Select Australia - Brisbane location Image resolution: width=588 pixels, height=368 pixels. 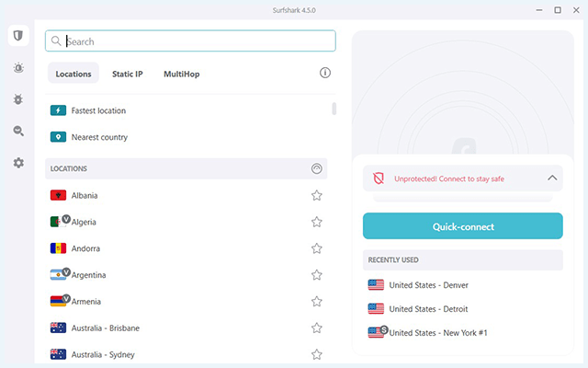(x=186, y=328)
